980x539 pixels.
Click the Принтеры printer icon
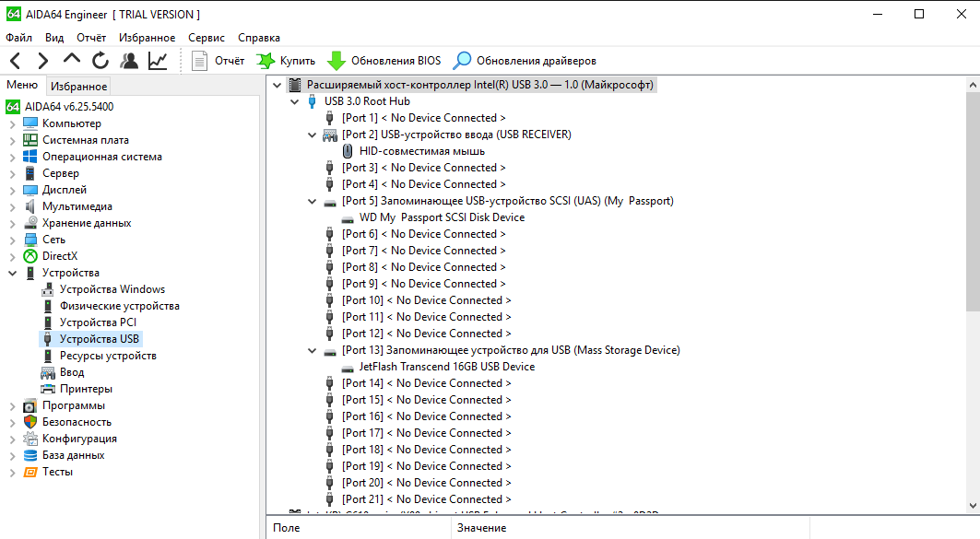point(48,389)
